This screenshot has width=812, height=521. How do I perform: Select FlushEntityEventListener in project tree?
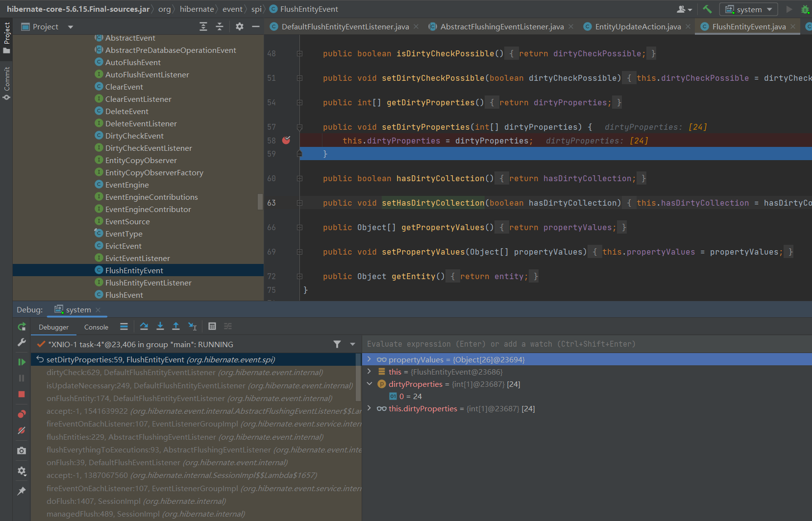click(x=148, y=283)
